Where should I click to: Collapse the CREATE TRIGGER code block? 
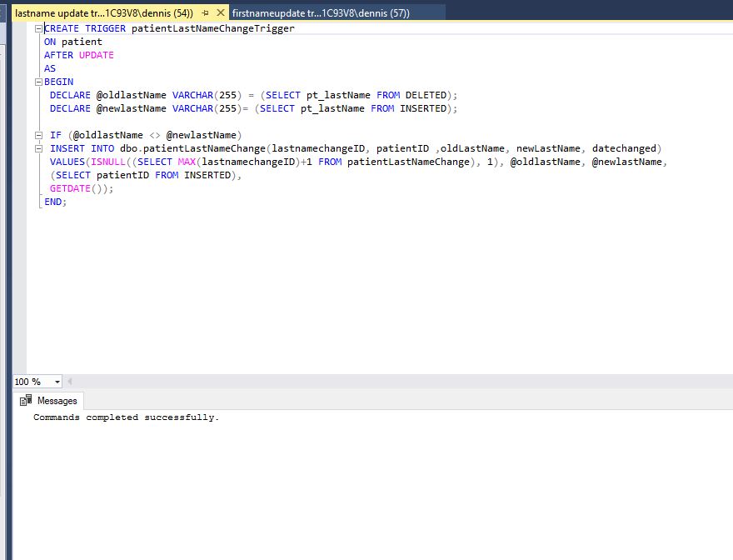(x=38, y=28)
